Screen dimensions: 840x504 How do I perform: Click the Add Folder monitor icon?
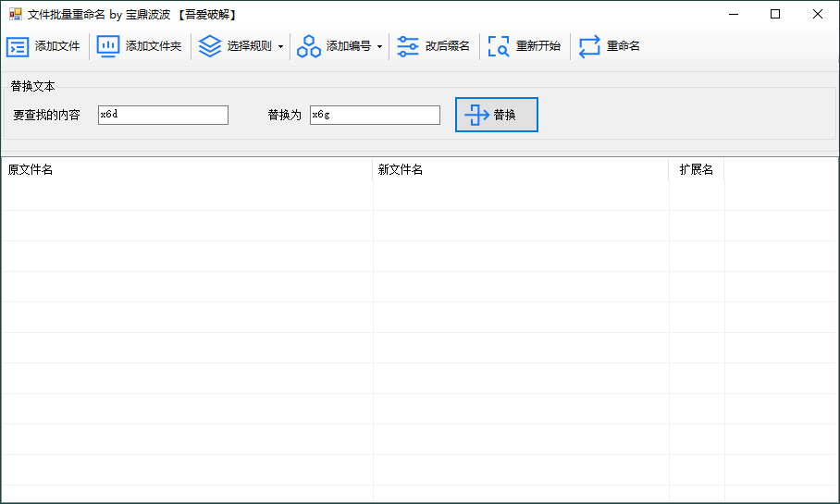tap(108, 47)
